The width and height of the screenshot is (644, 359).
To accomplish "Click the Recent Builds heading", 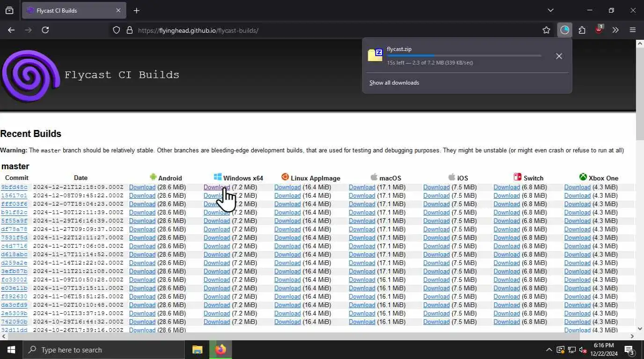I will (31, 134).
